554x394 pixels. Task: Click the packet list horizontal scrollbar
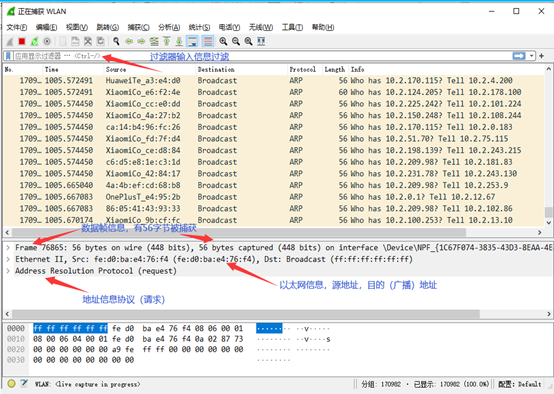239,232
